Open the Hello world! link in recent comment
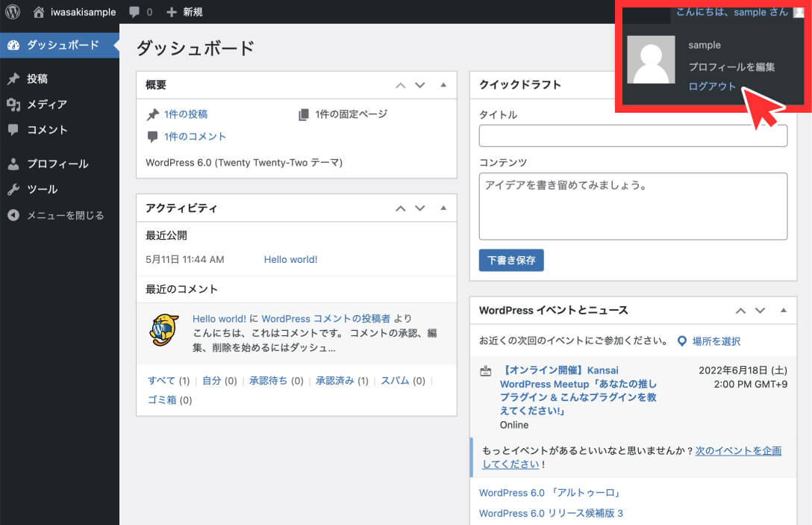The height and width of the screenshot is (525, 812). tap(219, 319)
